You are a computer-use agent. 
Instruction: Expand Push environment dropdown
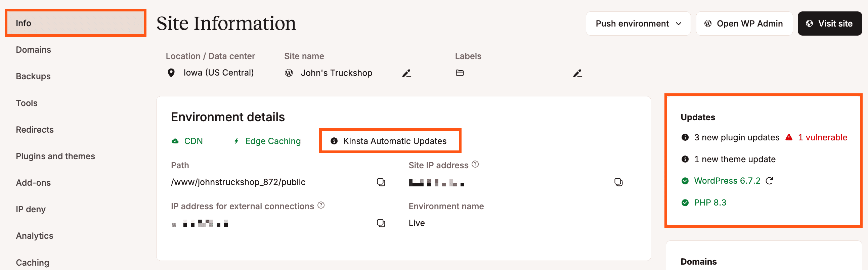click(638, 24)
